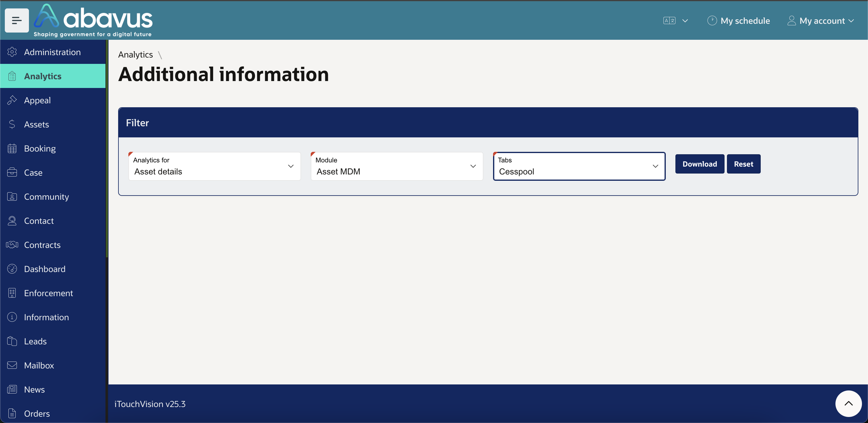Click the Leads clipboard icon

[x=12, y=341]
